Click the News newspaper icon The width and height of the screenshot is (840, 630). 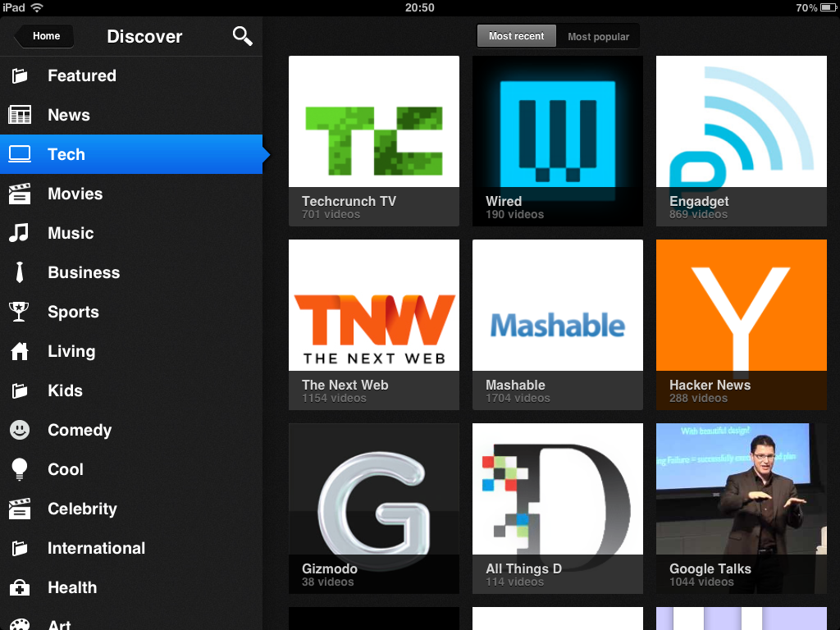tap(20, 115)
